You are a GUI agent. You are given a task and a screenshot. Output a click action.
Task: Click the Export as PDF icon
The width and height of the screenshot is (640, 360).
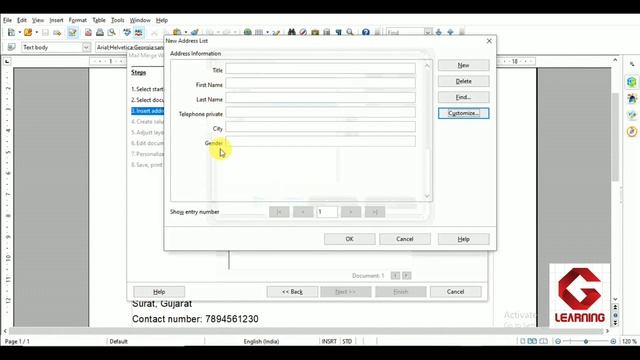click(88, 32)
